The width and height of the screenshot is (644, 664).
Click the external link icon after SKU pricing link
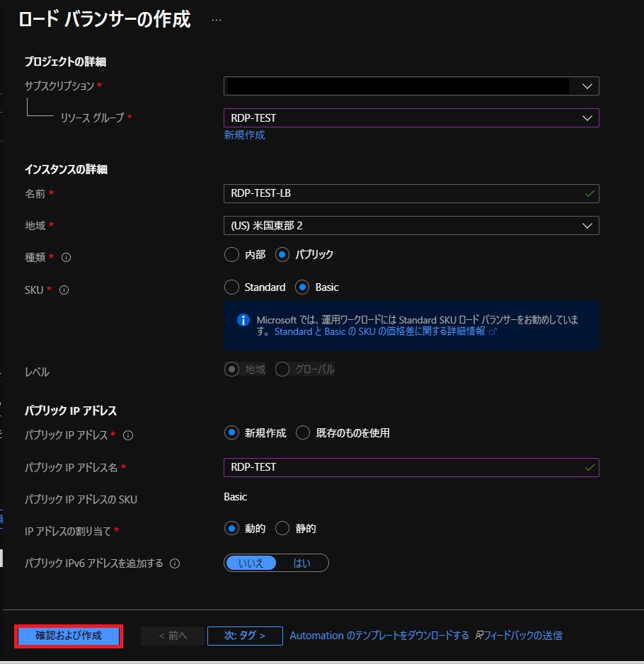(493, 331)
